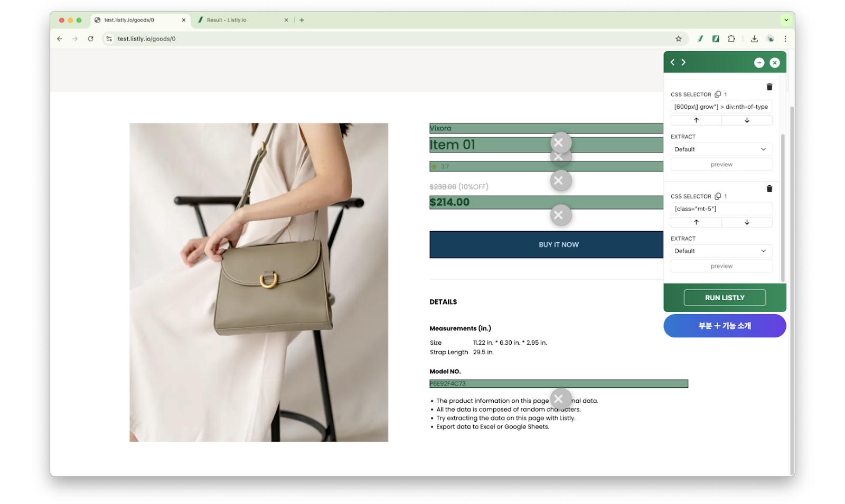Deselect the Model NO. highlighted field

(560, 399)
